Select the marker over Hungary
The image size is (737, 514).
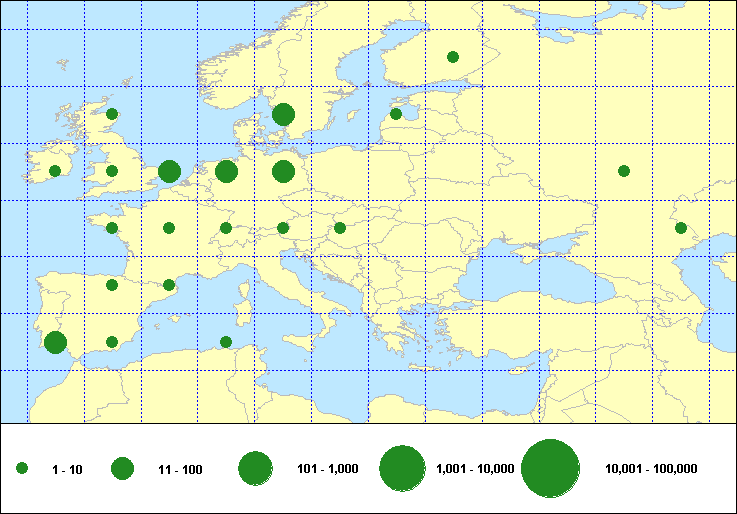tap(340, 228)
